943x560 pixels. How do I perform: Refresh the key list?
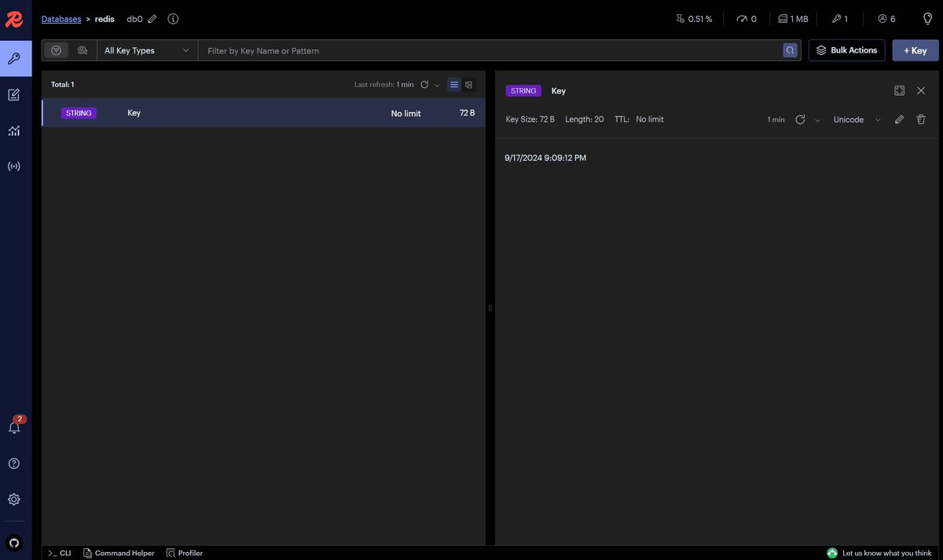point(424,85)
